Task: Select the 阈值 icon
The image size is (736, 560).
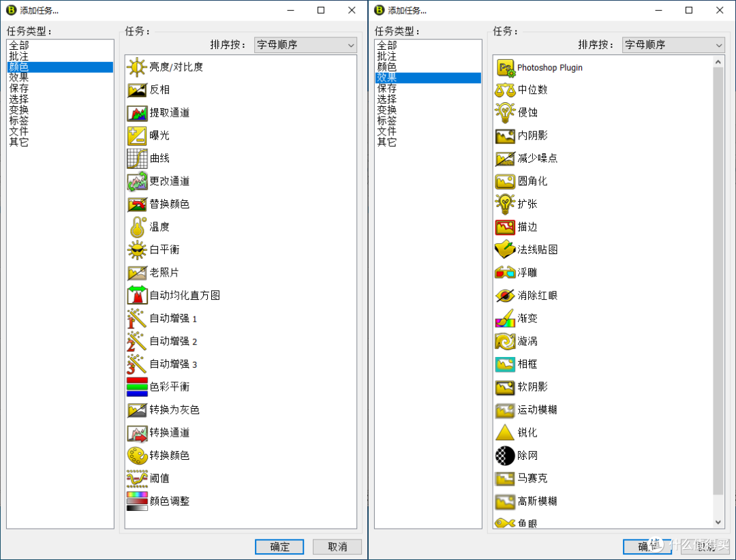Action: tap(136, 478)
